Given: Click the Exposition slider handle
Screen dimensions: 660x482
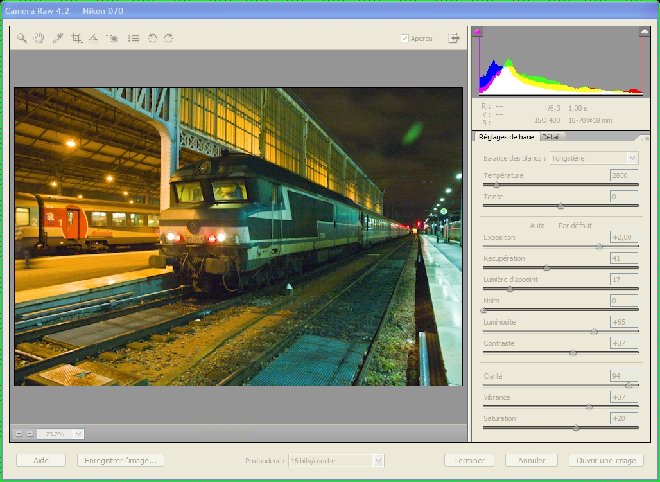Looking at the screenshot, I should click(x=599, y=247).
